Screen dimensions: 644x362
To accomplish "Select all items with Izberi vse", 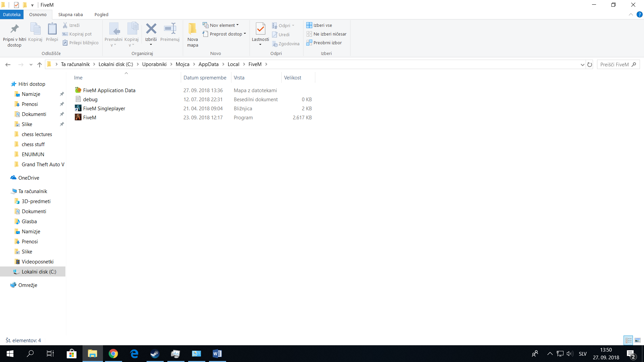I will (319, 25).
